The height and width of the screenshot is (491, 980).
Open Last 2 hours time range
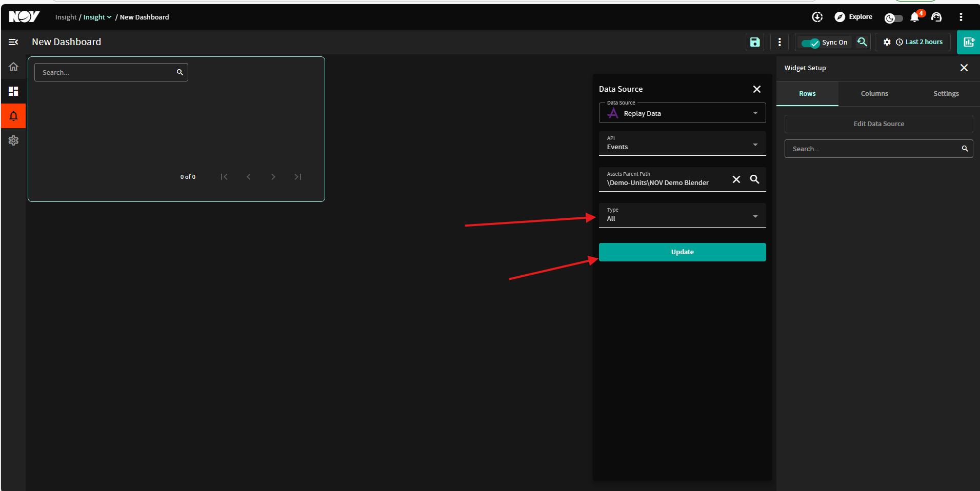click(x=919, y=42)
